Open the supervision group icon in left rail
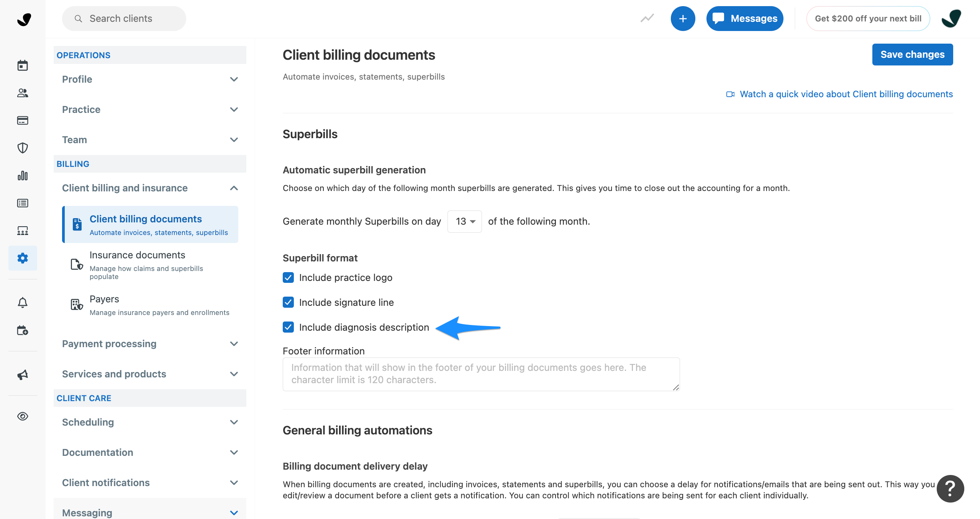 (x=23, y=231)
